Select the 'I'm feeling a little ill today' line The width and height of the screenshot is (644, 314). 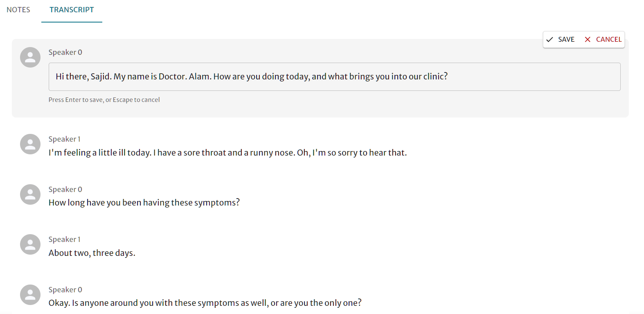pos(227,153)
